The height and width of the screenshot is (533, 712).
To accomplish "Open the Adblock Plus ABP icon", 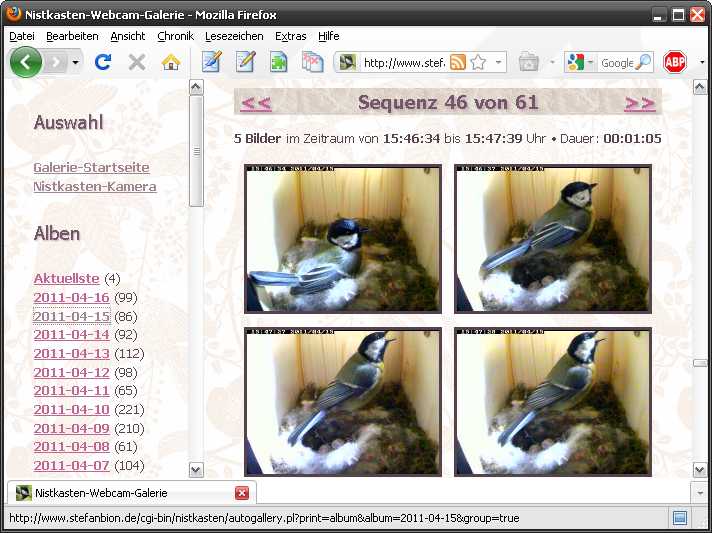I will (675, 62).
